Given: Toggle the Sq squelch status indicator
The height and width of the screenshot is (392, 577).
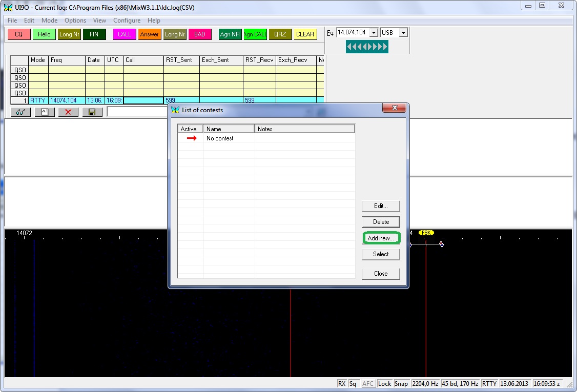Looking at the screenshot, I should point(353,384).
